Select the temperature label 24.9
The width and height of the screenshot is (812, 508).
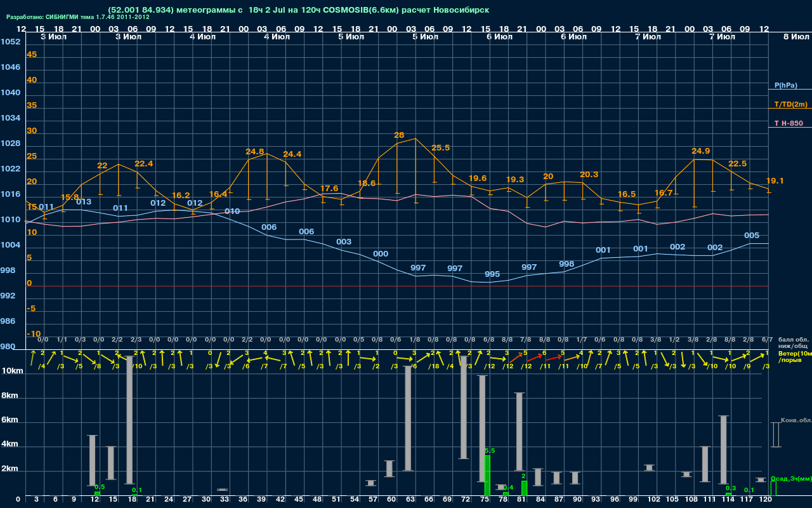[x=700, y=151]
